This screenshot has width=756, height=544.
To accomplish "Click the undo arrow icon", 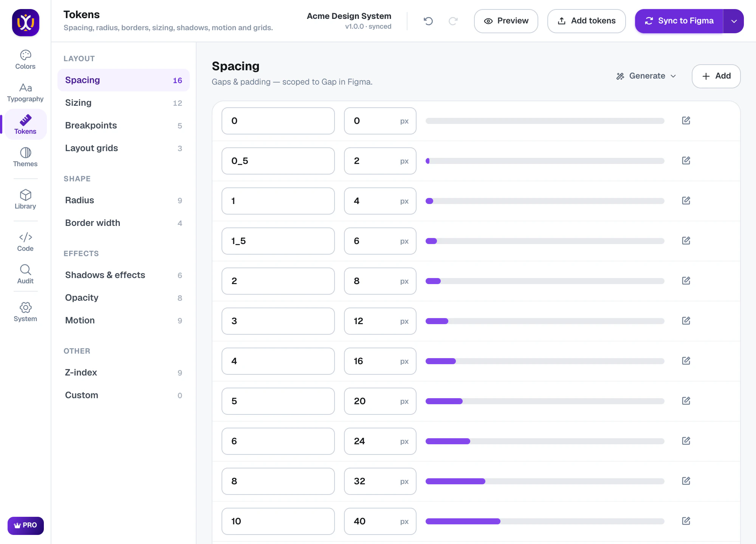I will (428, 21).
